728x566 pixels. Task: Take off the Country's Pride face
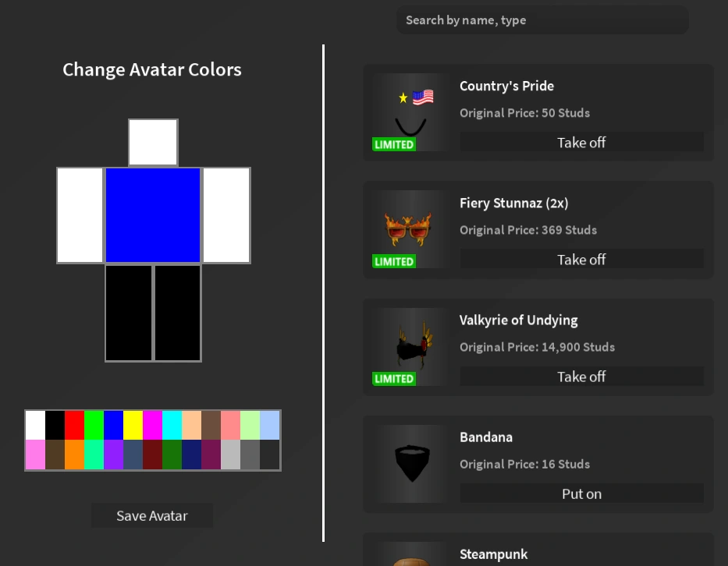[581, 142]
